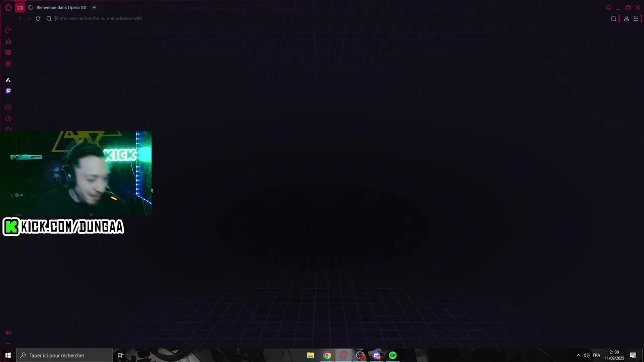Take a snapshot with capture icon

(613, 19)
